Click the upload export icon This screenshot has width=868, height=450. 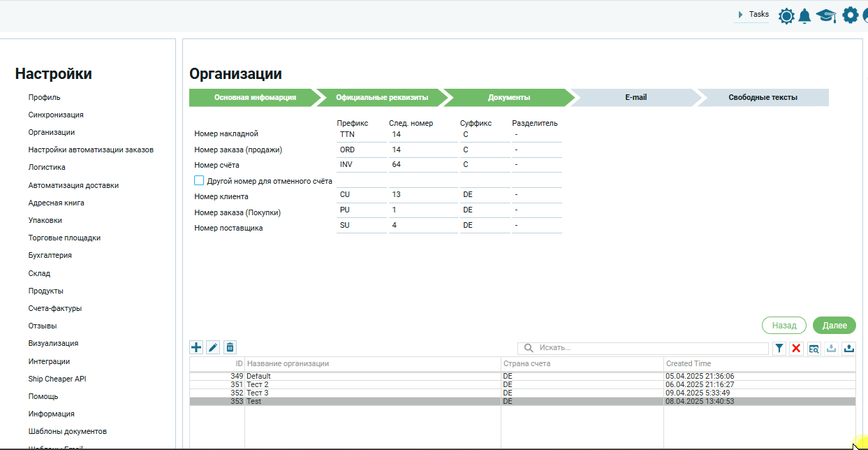(848, 348)
